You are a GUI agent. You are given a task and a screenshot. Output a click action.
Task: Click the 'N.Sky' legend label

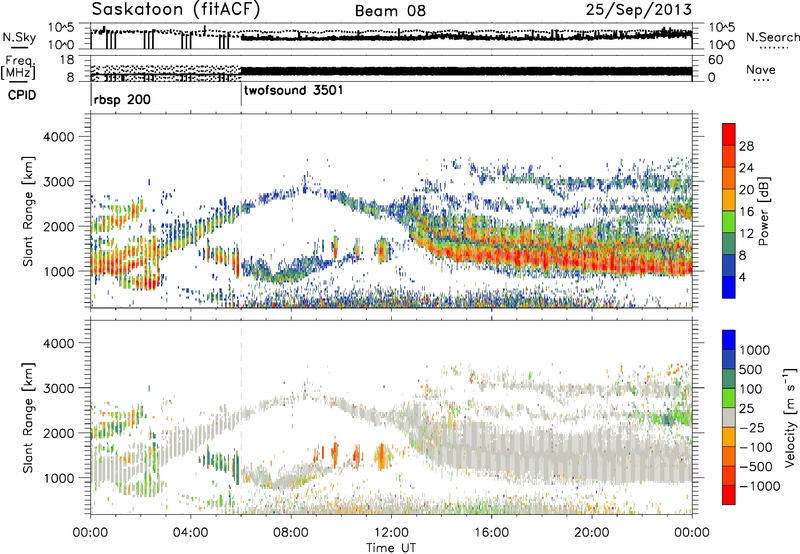coord(19,37)
